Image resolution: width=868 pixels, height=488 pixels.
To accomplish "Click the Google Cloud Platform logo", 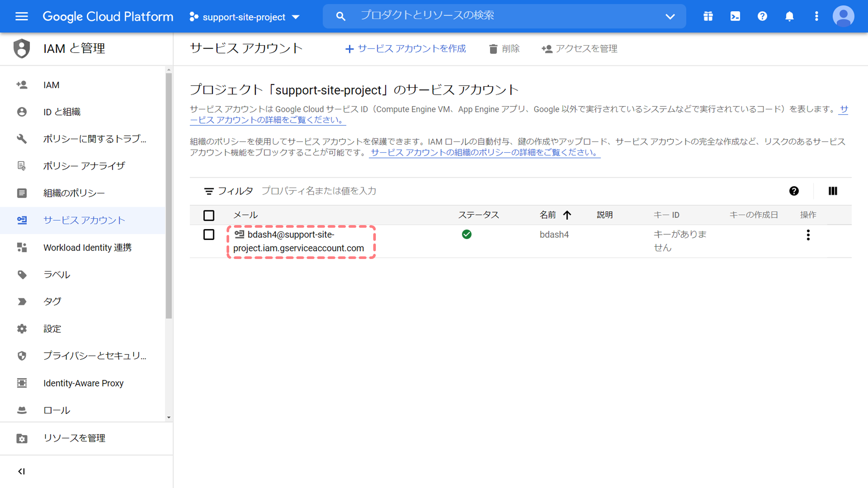I will click(108, 16).
